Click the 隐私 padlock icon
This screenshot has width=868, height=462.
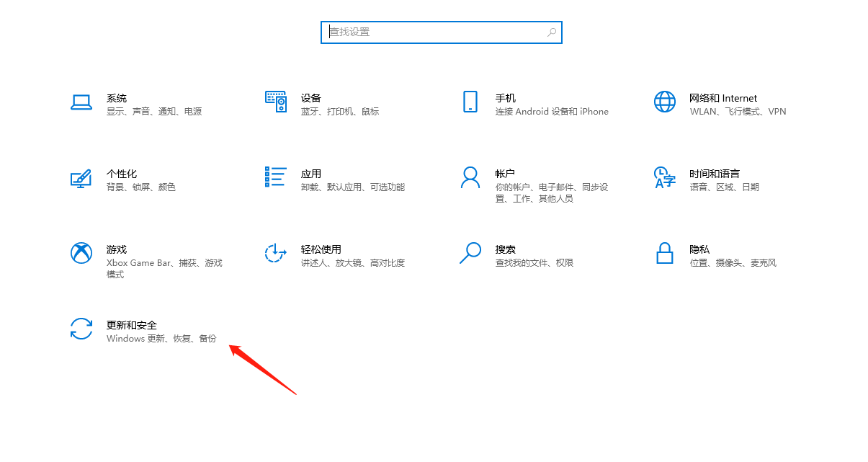point(664,254)
